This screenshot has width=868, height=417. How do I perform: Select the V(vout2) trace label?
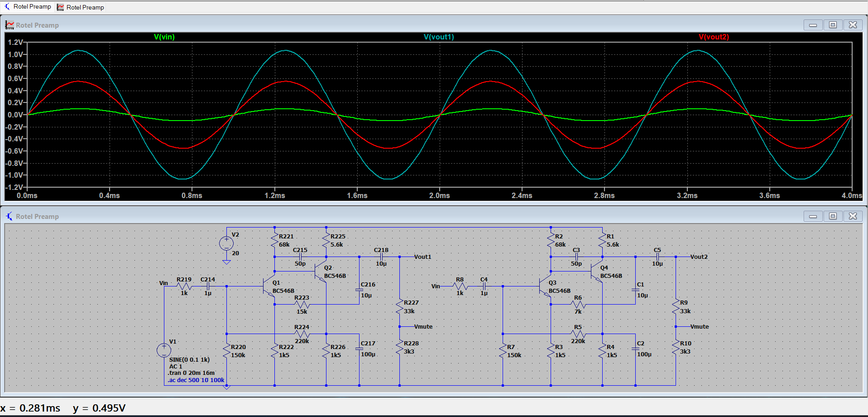click(714, 37)
